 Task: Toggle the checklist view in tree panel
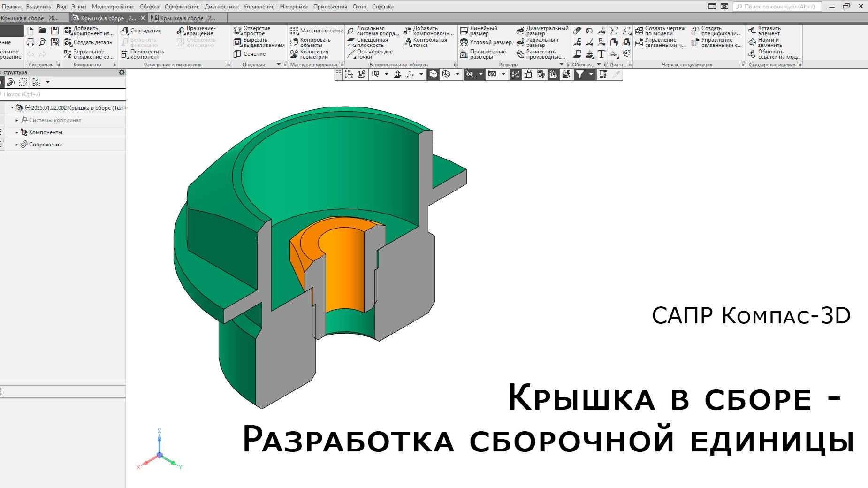(37, 82)
